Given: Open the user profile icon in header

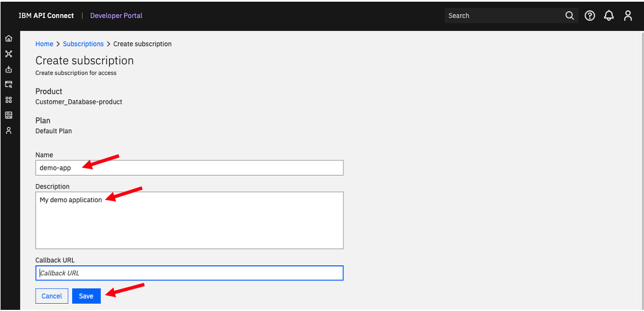Looking at the screenshot, I should [628, 16].
